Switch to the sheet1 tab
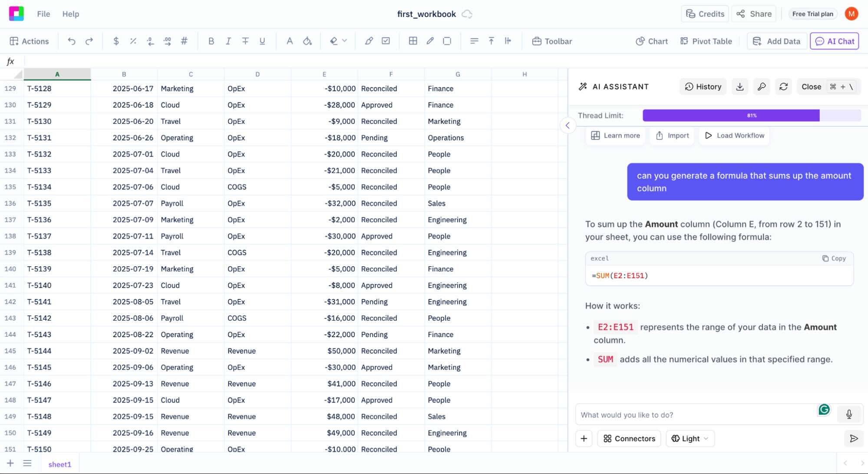Image resolution: width=868 pixels, height=474 pixels. tap(60, 464)
